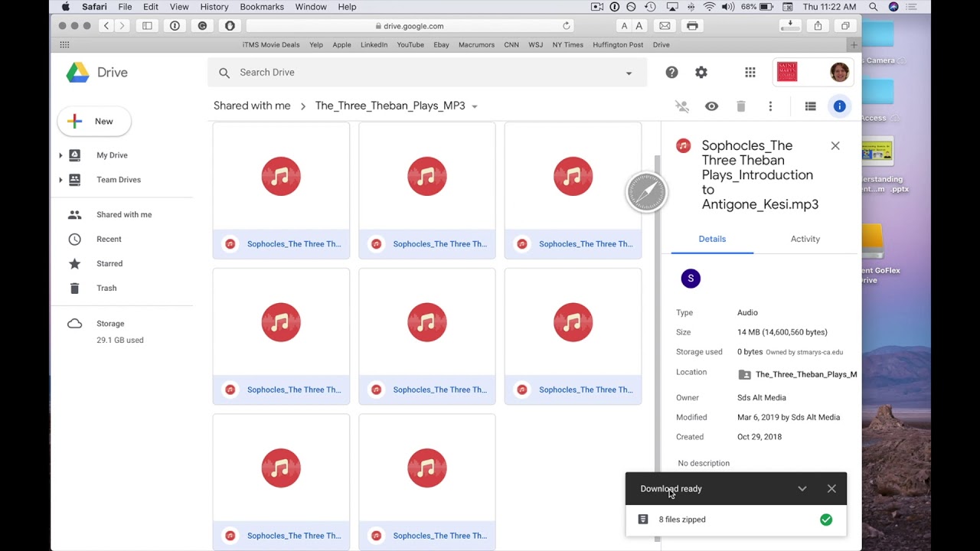Open Drive settings gear
The height and width of the screenshot is (551, 980).
point(701,72)
